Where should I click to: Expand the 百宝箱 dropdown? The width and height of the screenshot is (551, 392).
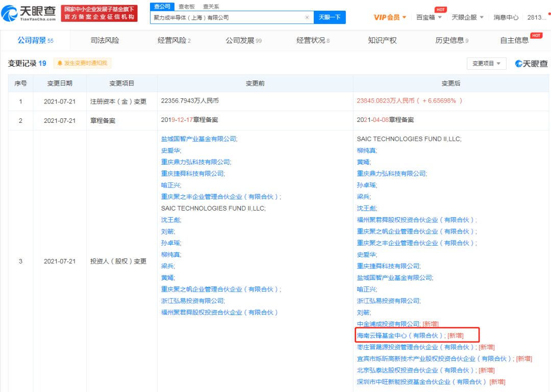coord(429,17)
